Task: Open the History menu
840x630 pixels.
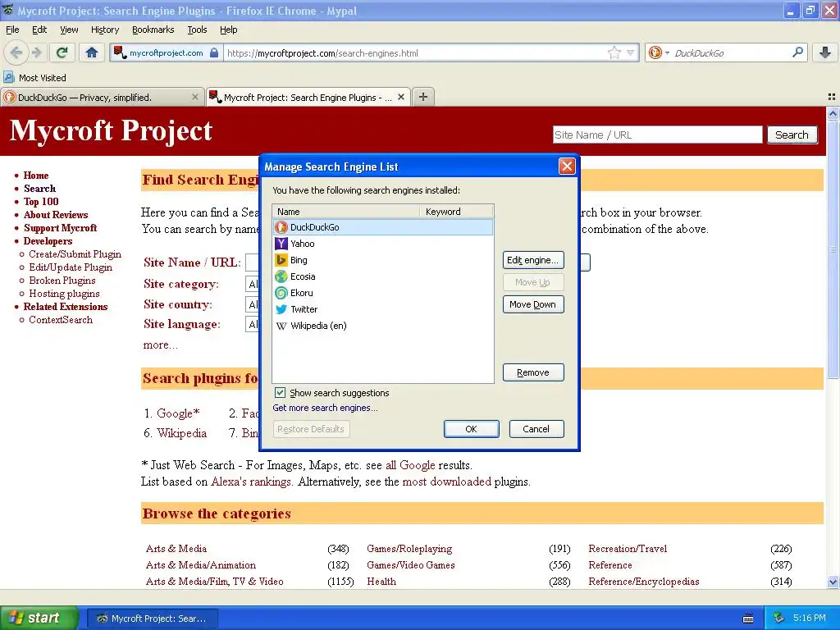Action: tap(104, 30)
